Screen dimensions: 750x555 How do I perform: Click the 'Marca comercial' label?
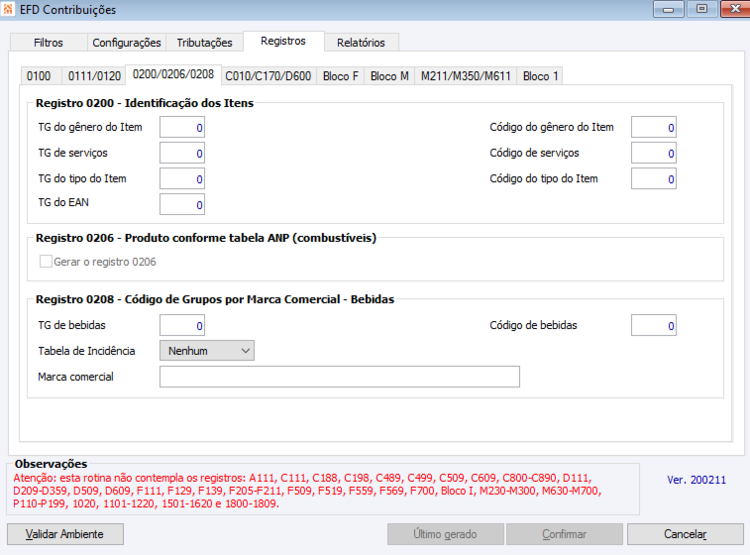click(x=76, y=377)
